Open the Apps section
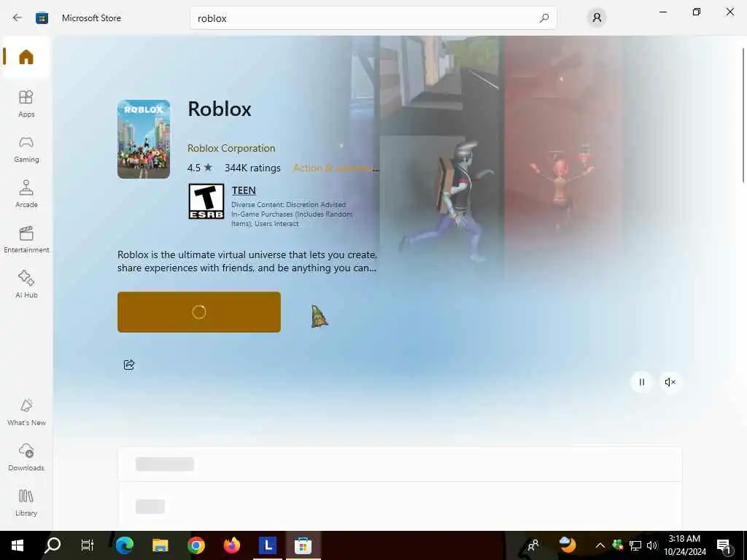 tap(26, 104)
